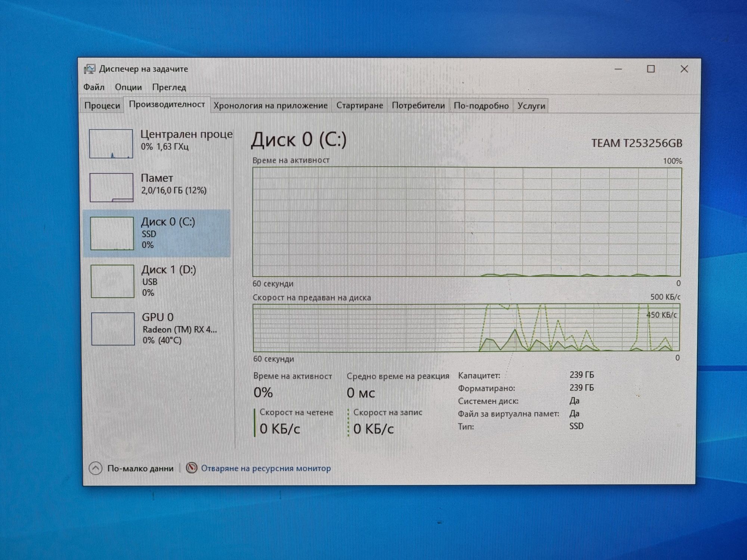Screen dimensions: 747x560
Task: Click the Системен диск Да value
Action: 574,401
